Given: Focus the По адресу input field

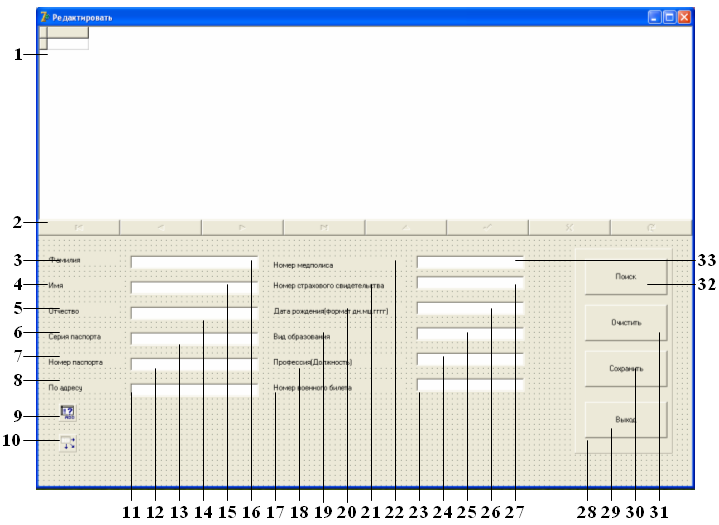Looking at the screenshot, I should tap(194, 390).
